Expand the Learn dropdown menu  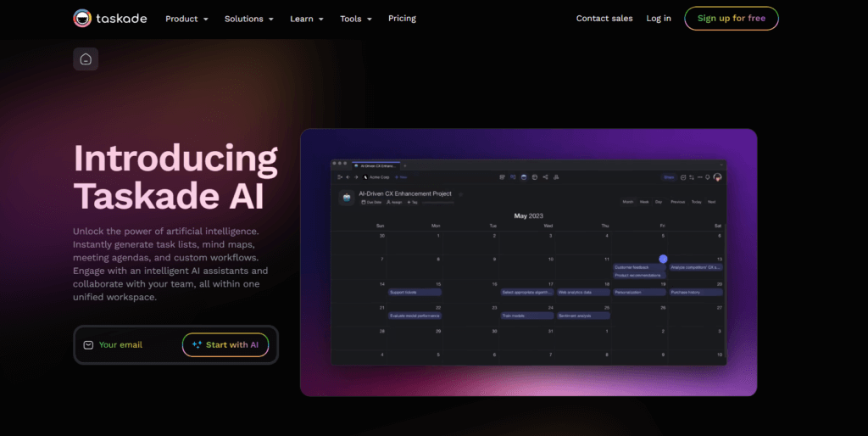click(307, 19)
